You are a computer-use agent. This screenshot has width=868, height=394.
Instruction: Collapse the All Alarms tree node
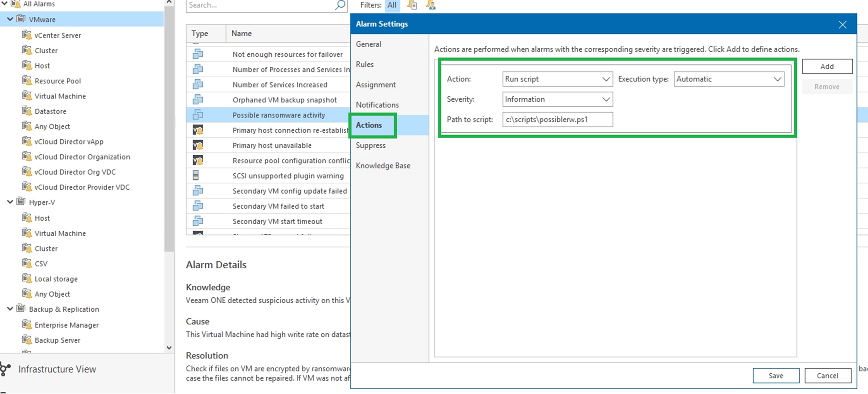pyautogui.click(x=5, y=3)
